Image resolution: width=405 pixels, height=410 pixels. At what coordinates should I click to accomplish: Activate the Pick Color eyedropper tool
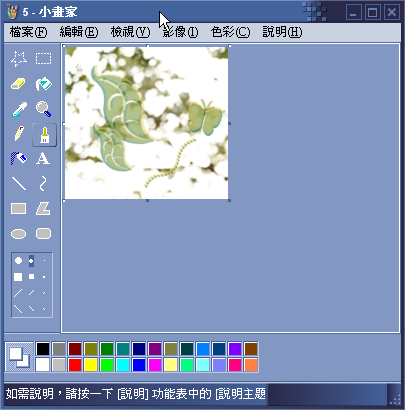coord(19,109)
